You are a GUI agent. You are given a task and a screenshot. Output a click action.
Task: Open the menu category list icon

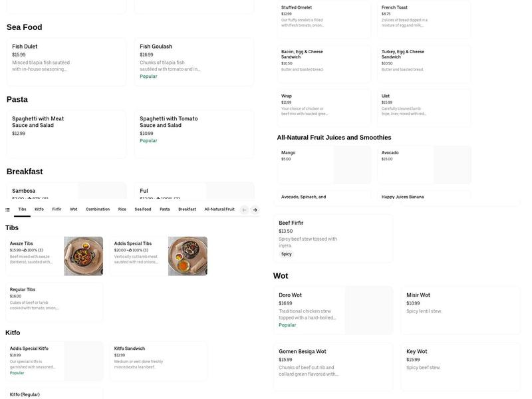tap(7, 209)
